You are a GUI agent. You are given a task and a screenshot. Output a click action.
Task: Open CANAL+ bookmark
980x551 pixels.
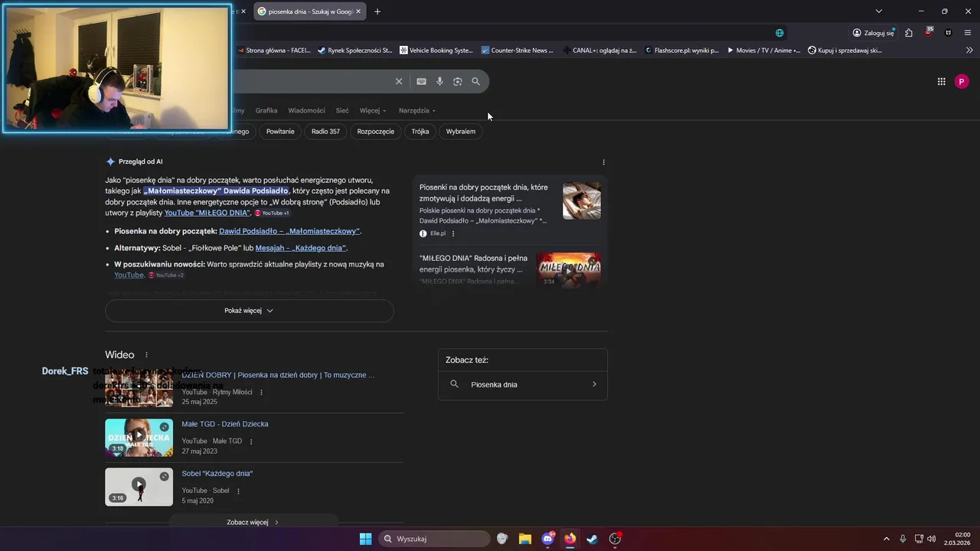pyautogui.click(x=599, y=51)
